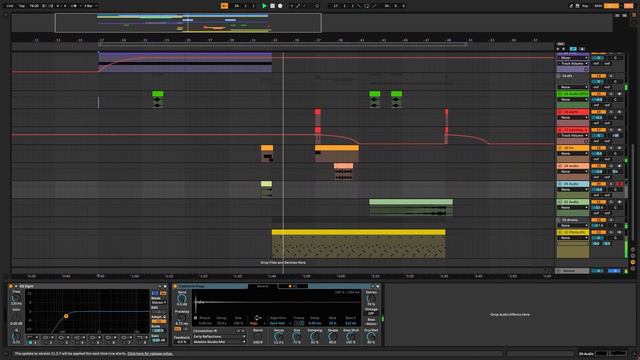Adjust the EQ Eight Freq knob
This screenshot has width=640, height=360.
16,298
